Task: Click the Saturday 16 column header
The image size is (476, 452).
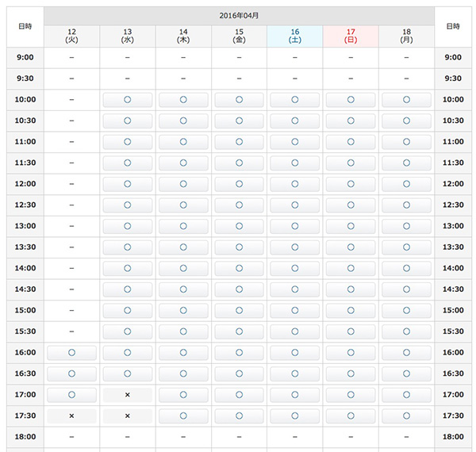Action: pos(295,36)
